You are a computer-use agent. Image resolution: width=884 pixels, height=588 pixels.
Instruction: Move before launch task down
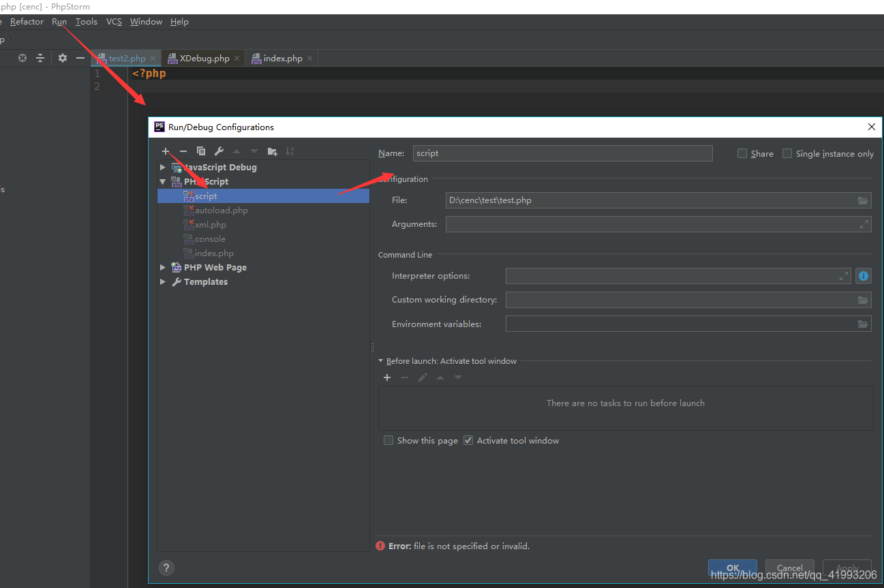click(x=458, y=377)
